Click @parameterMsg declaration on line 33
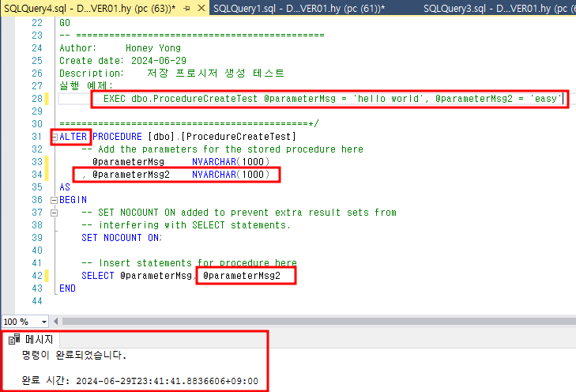Viewport: 576px width, 392px height. 128,162
